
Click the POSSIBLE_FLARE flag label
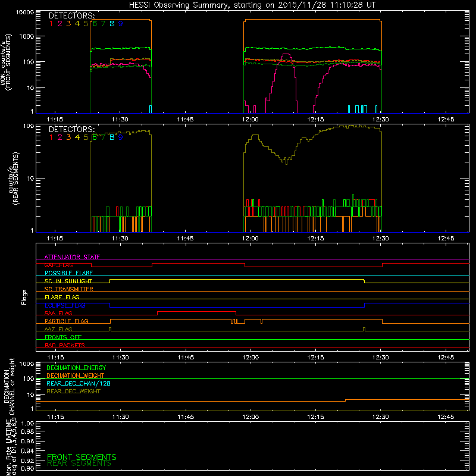[x=68, y=273]
